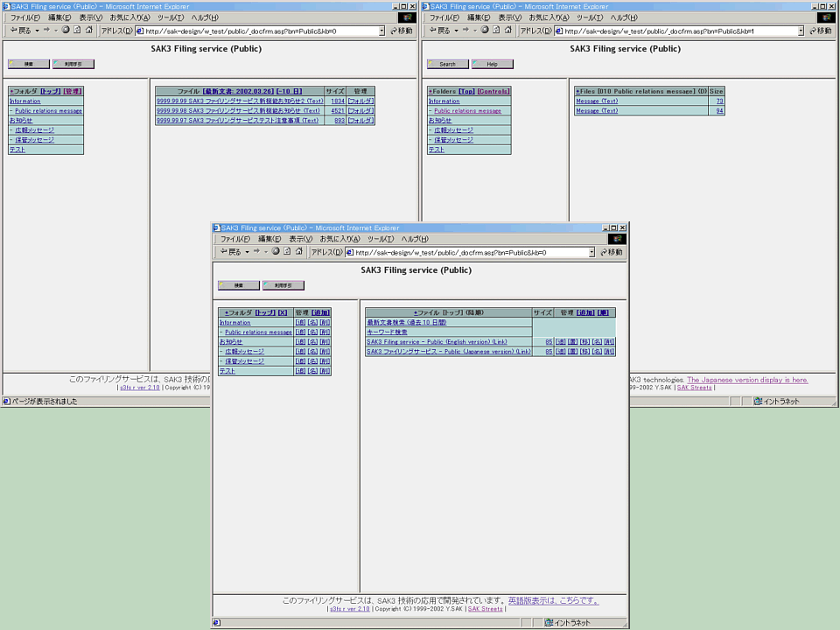Click the [フォルダ] link on the 9999.99.97 row
The image size is (840, 630).
[360, 120]
